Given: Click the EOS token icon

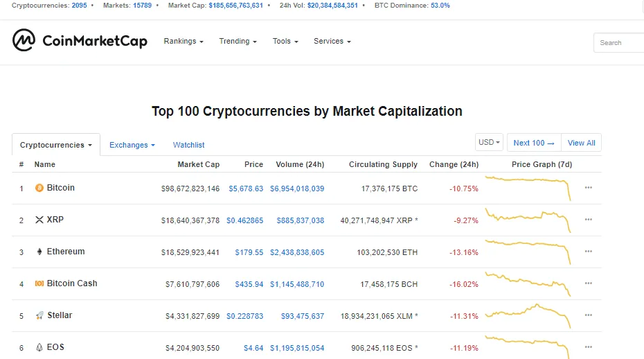Looking at the screenshot, I should click(x=39, y=347).
